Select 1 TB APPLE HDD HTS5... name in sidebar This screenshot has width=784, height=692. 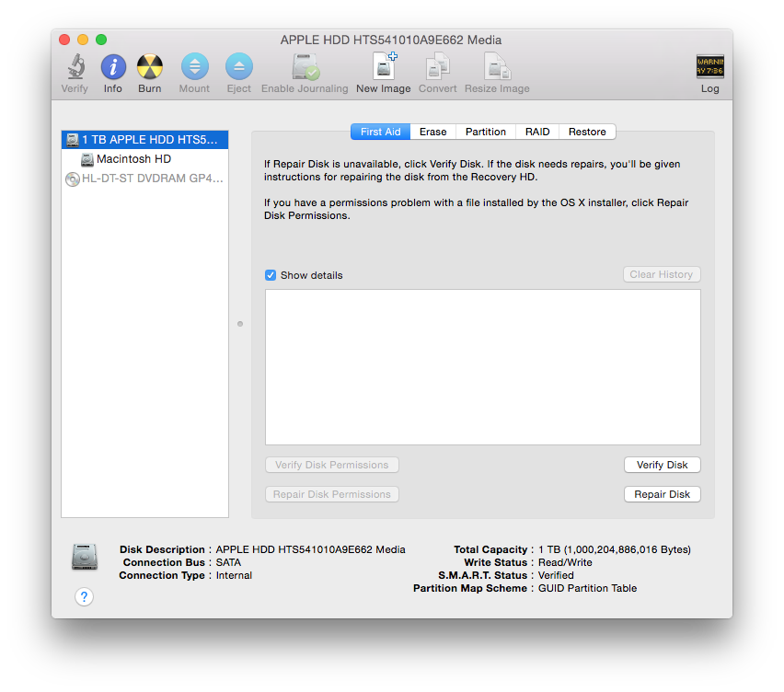150,140
